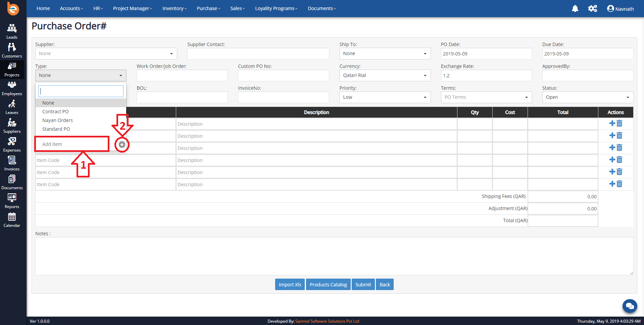
Task: Open the Status dropdown showing Open
Action: coord(588,97)
